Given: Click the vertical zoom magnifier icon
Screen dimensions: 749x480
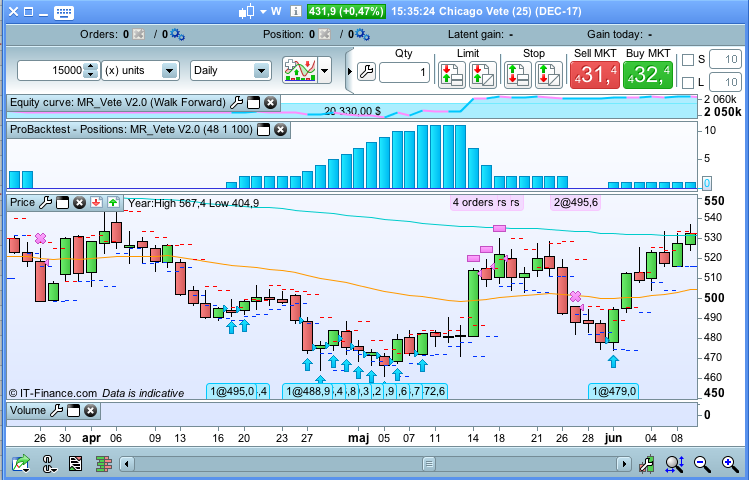Looking at the screenshot, I should coord(675,463).
